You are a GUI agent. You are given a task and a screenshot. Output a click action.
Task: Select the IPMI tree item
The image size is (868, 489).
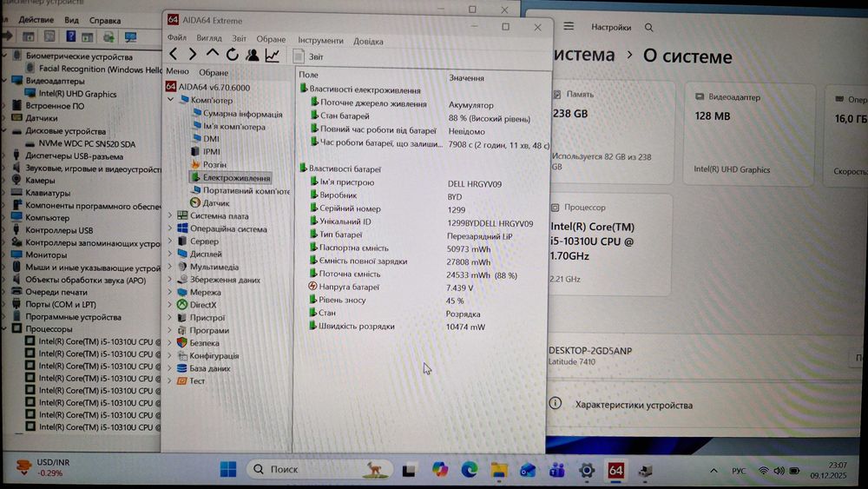[206, 151]
